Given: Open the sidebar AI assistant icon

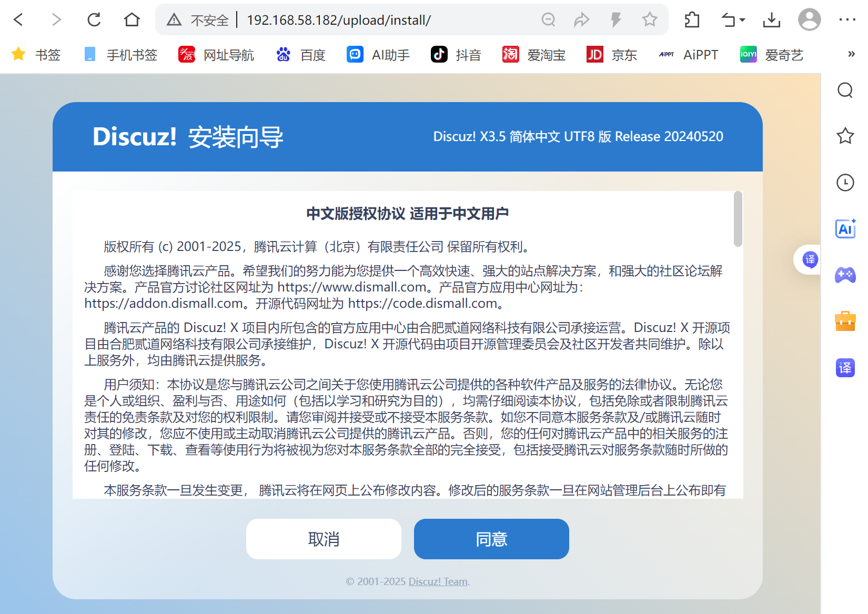Looking at the screenshot, I should [x=845, y=228].
